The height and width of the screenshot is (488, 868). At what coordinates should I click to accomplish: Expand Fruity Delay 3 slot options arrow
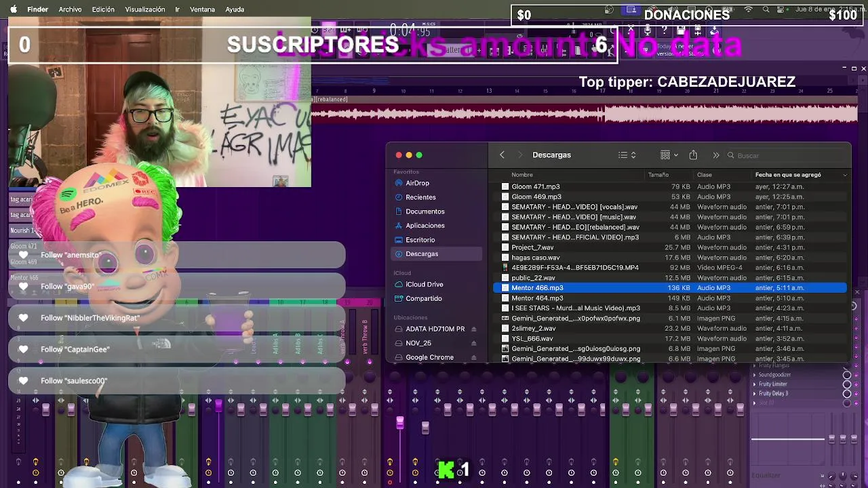click(x=754, y=394)
